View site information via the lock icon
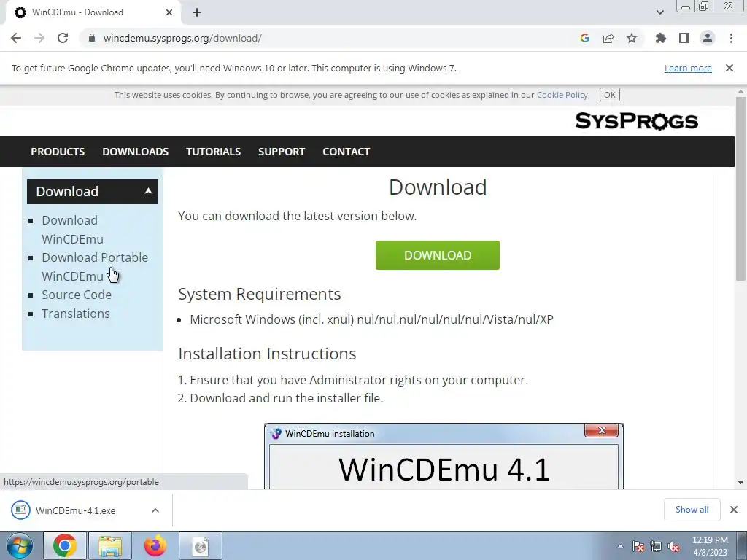Image resolution: width=747 pixels, height=560 pixels. pyautogui.click(x=92, y=38)
